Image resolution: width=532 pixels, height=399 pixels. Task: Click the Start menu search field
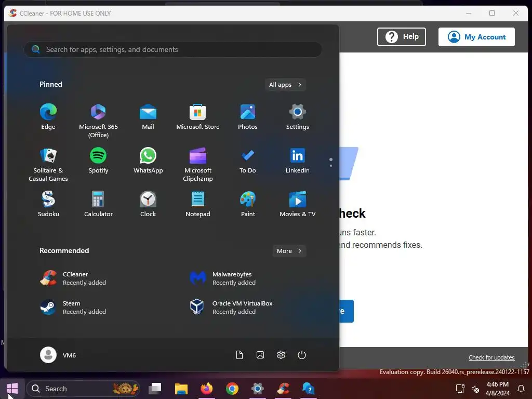coord(173,49)
